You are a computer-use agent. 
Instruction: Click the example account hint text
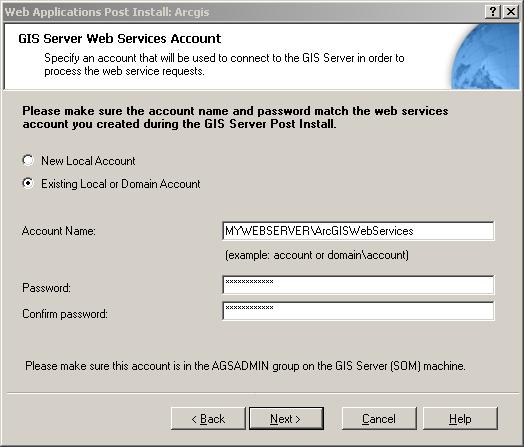(x=317, y=255)
